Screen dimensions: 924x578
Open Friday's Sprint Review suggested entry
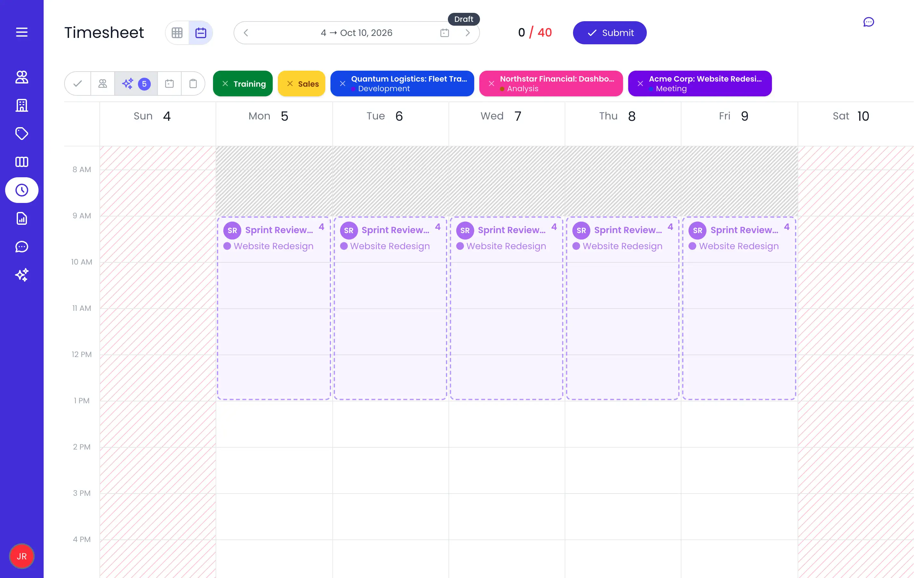[739, 309]
